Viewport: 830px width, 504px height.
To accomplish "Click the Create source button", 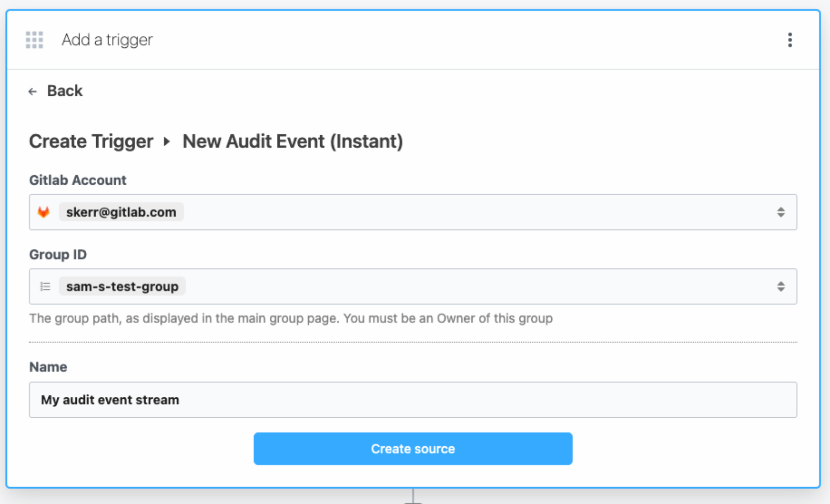I will click(413, 449).
